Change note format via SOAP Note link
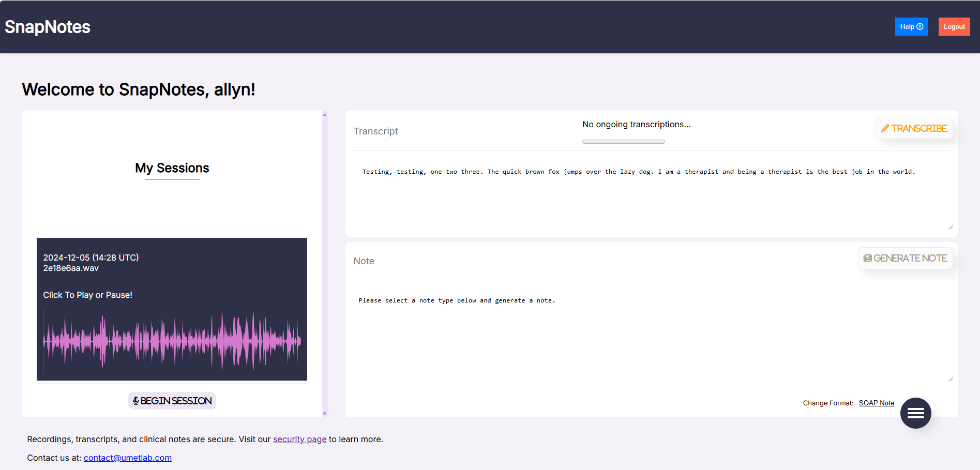Image resolution: width=980 pixels, height=470 pixels. point(876,403)
